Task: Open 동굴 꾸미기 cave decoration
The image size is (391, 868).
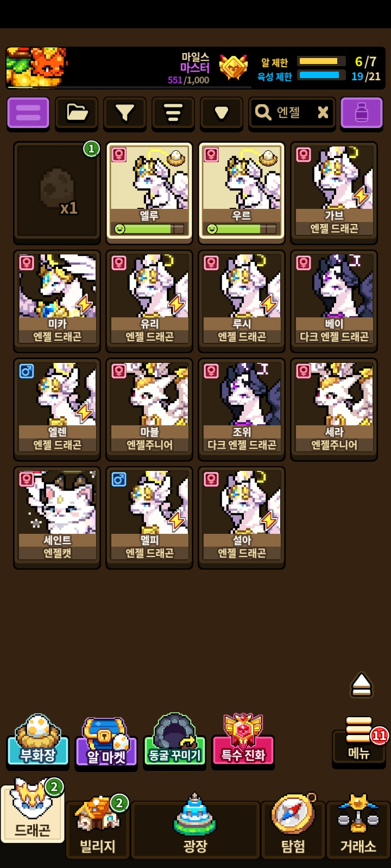Action: click(x=175, y=741)
